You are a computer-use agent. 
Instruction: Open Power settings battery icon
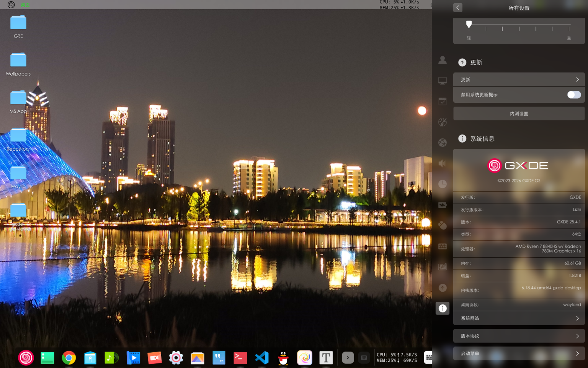tap(443, 205)
